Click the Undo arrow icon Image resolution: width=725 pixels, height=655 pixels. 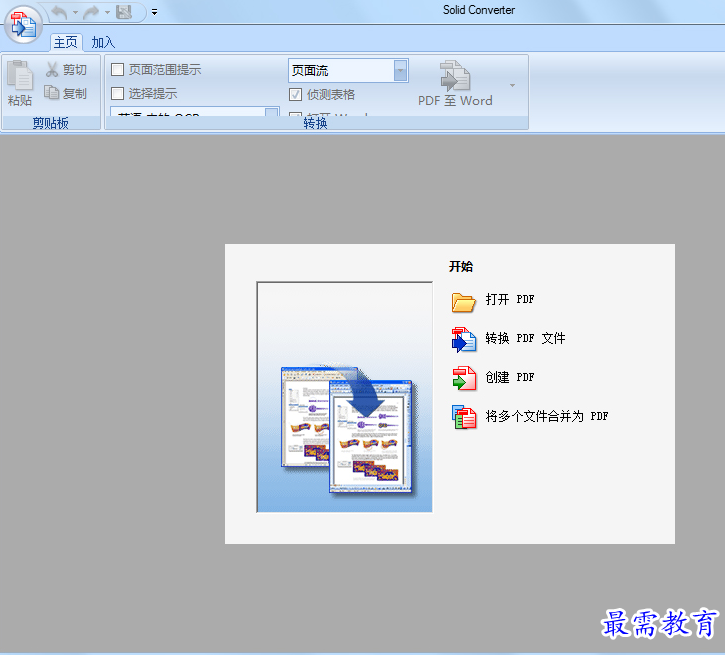click(59, 12)
